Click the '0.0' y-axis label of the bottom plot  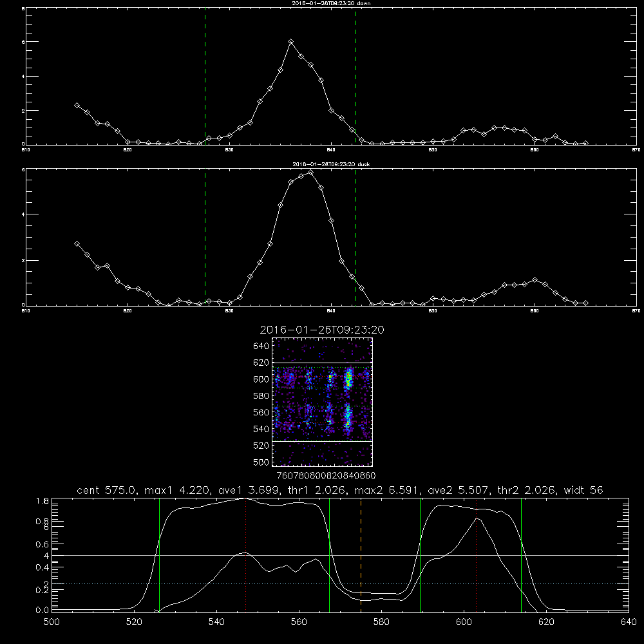click(x=43, y=611)
